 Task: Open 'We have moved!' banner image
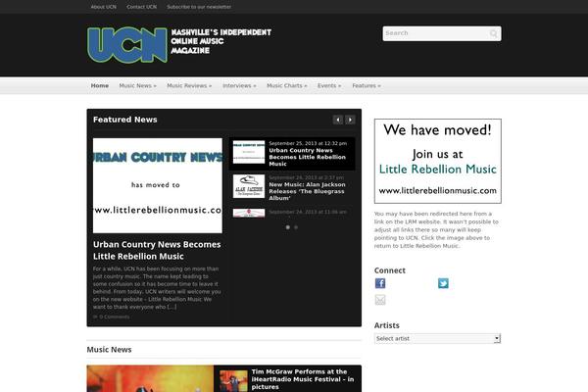438,162
